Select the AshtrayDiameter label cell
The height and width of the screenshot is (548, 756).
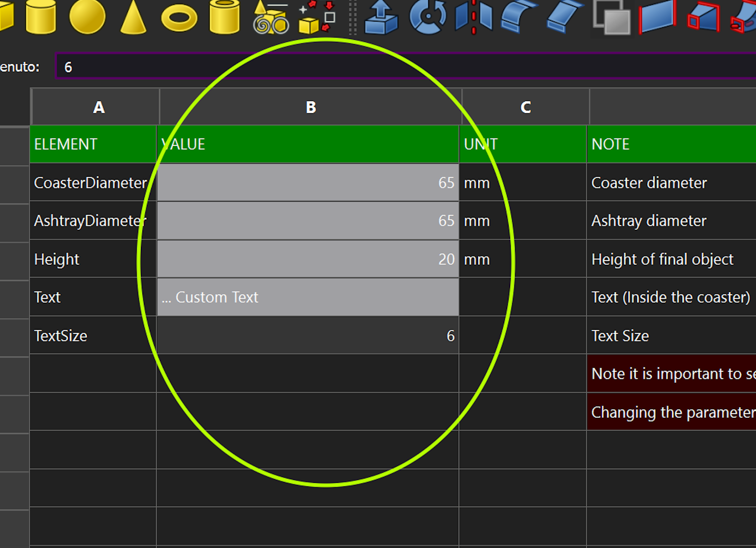click(x=93, y=221)
